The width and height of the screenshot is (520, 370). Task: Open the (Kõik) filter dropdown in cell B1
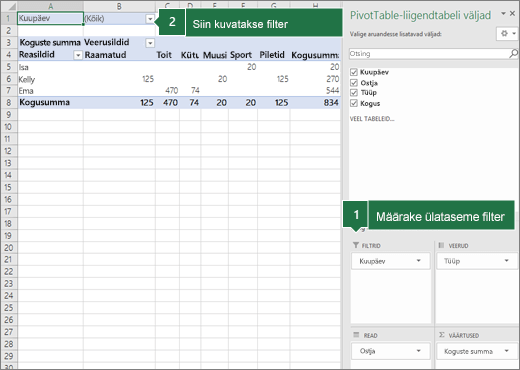150,19
